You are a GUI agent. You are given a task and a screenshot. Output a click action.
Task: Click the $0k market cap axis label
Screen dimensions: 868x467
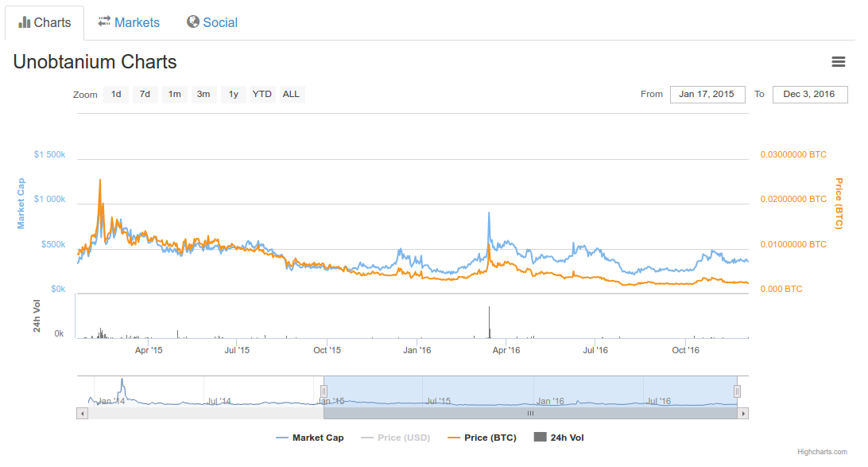tap(58, 289)
